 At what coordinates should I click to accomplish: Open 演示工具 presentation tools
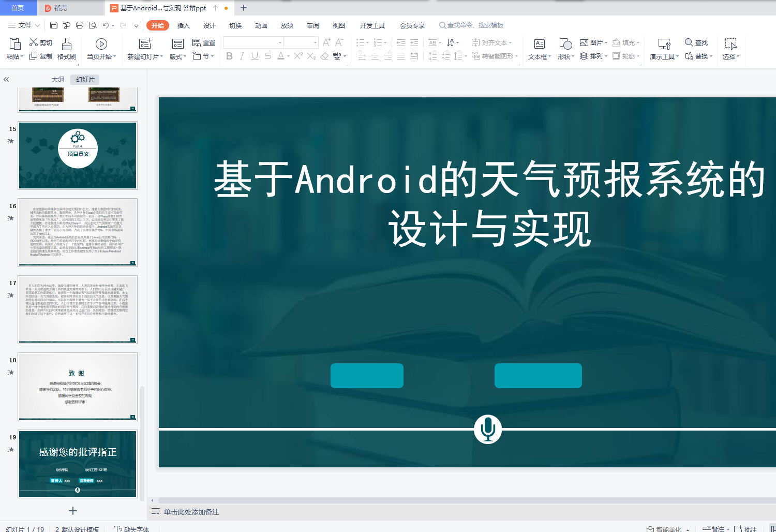coord(664,49)
